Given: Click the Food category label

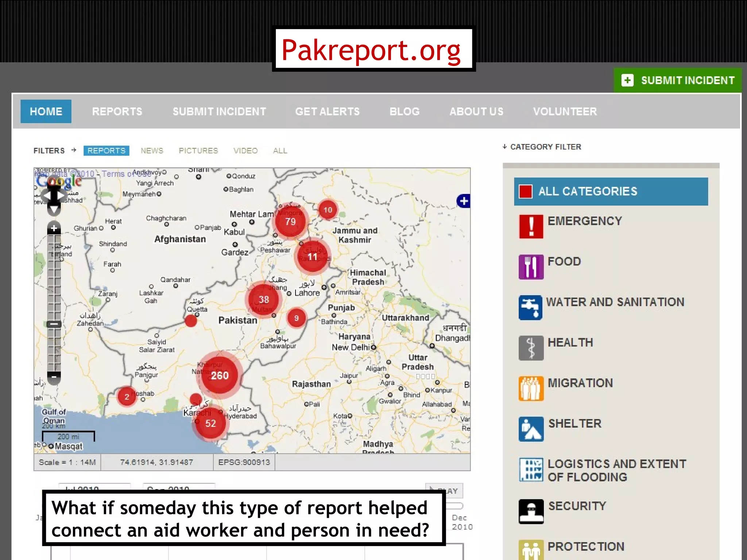Looking at the screenshot, I should pyautogui.click(x=564, y=261).
